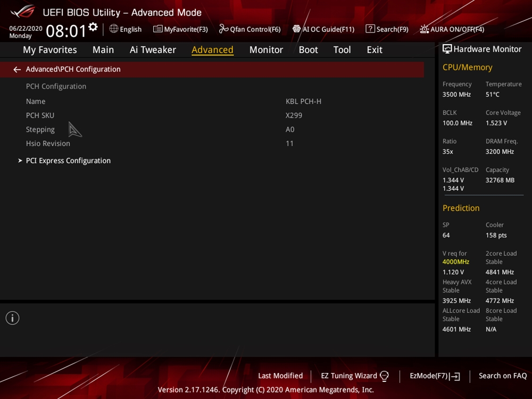This screenshot has width=532, height=399.
Task: Click the Hardware Monitor icon
Action: coord(447,49)
